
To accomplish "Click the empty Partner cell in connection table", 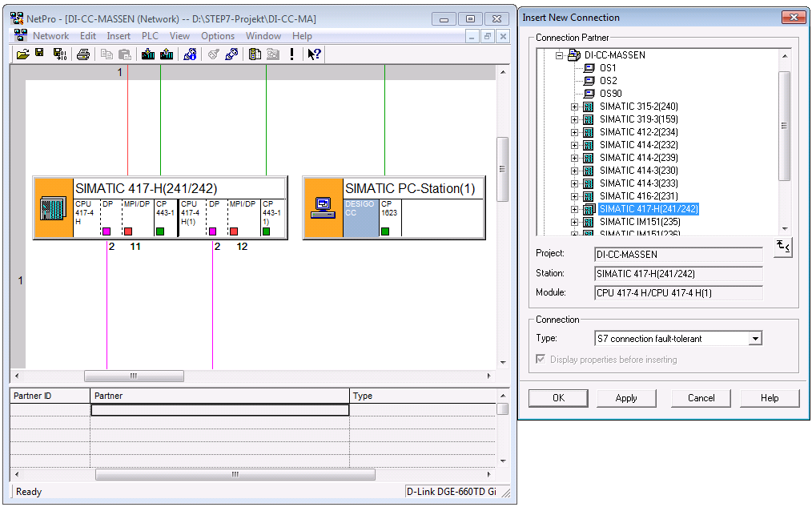I will (219, 410).
